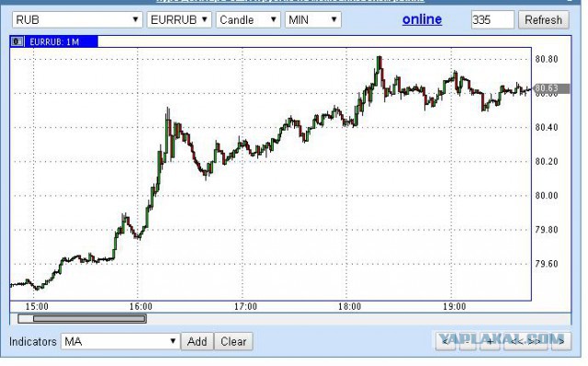Click the 80.63 current price marker
The image size is (588, 366).
550,88
